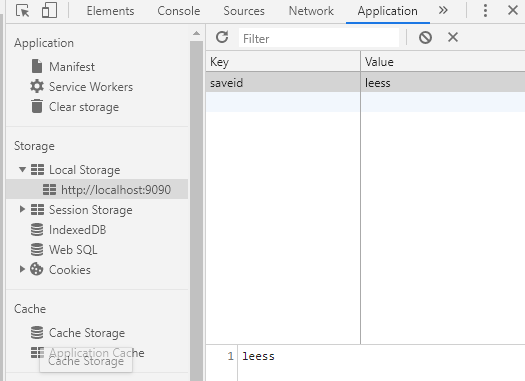Click the Cache section heading
This screenshot has height=381, width=525.
tap(30, 309)
